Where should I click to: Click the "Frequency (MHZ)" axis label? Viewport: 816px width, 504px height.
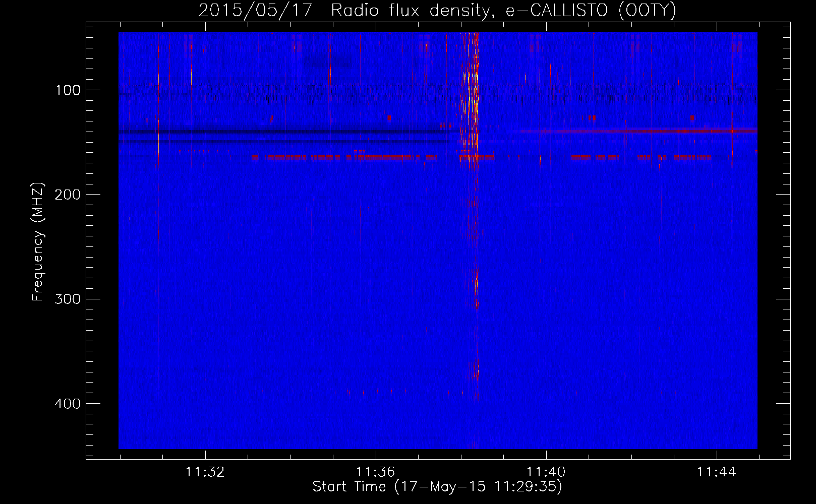click(x=38, y=242)
